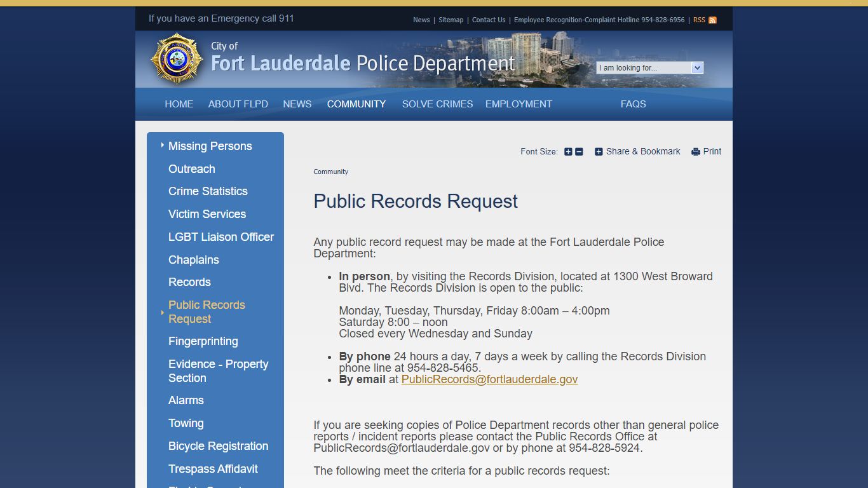This screenshot has width=868, height=488.
Task: Open Outreach in sidebar
Action: pos(192,169)
